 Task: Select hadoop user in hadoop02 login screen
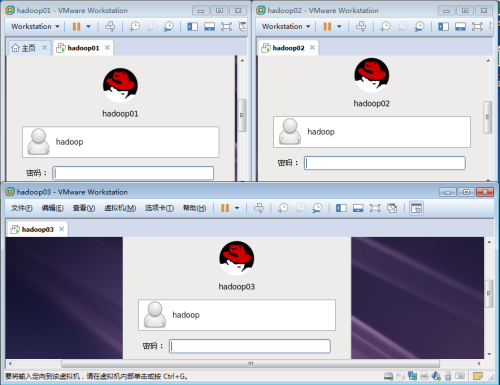pyautogui.click(x=372, y=132)
